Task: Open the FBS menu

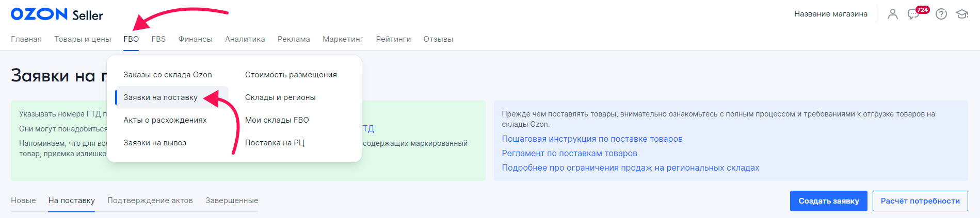Action: point(158,39)
